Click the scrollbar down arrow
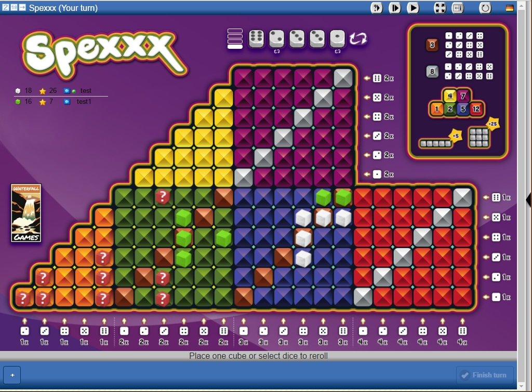 tap(521, 386)
